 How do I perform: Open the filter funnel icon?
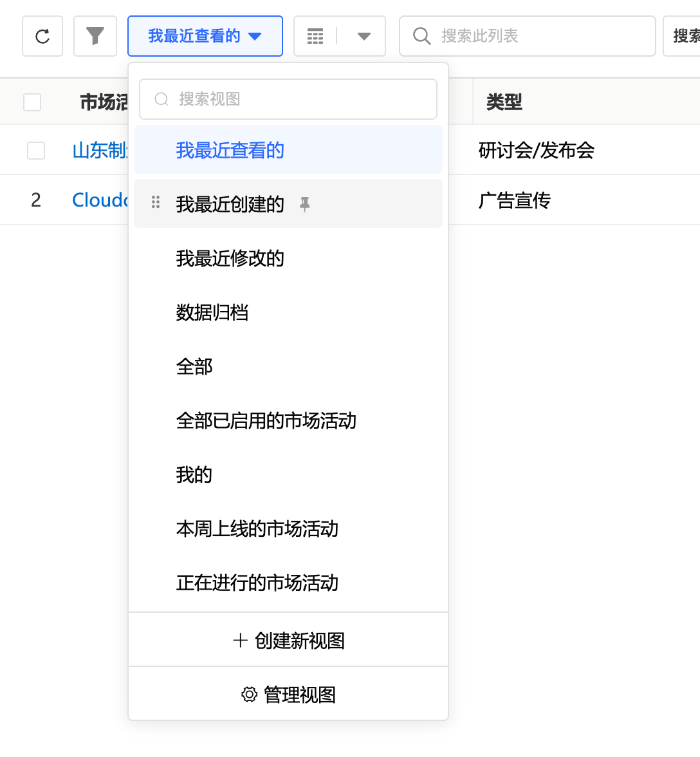(95, 36)
